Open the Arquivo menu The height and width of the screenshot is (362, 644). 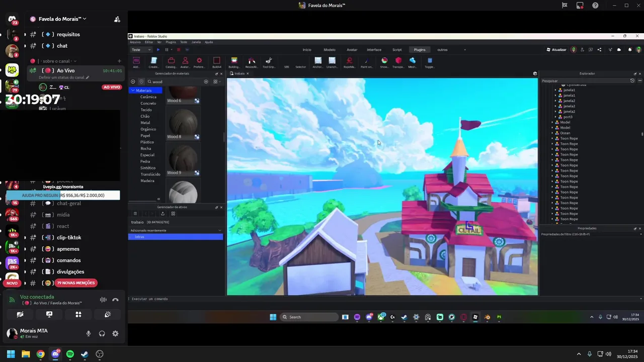click(x=135, y=42)
